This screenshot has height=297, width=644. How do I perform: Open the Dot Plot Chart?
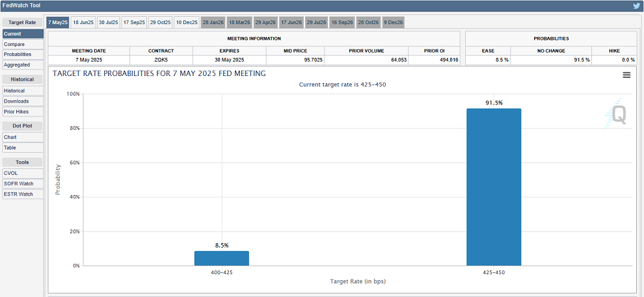pyautogui.click(x=10, y=137)
